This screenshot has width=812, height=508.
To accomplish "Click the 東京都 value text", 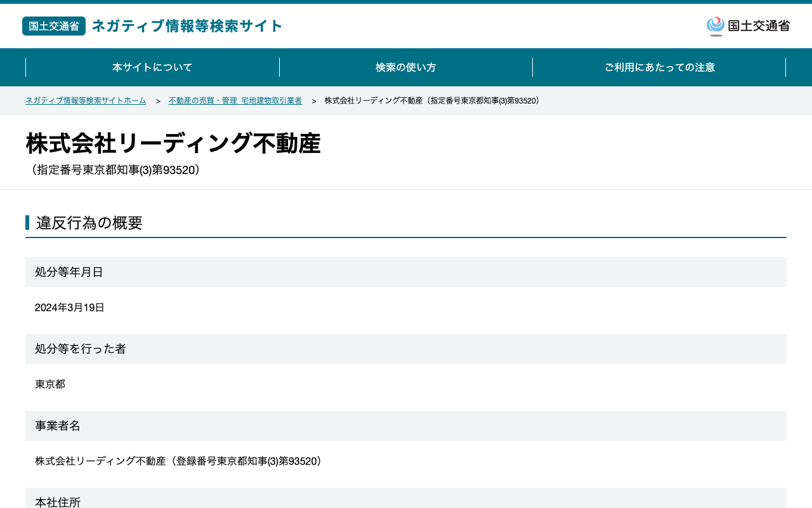I will pos(50,385).
